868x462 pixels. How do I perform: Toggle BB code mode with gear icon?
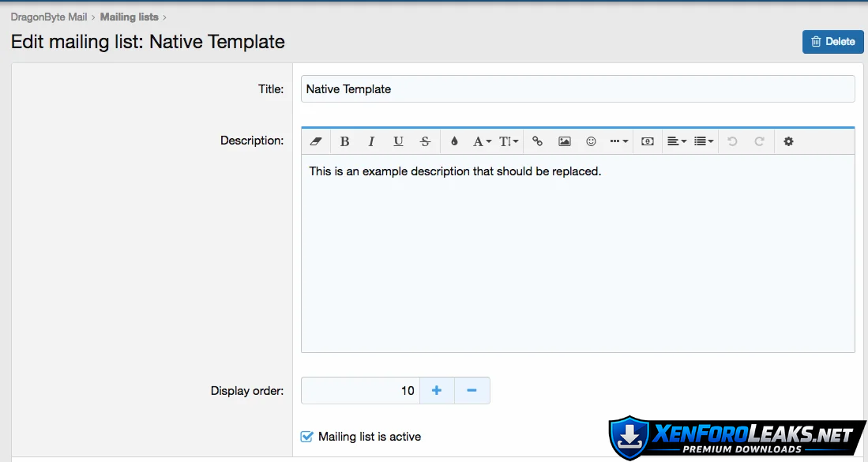(x=788, y=141)
